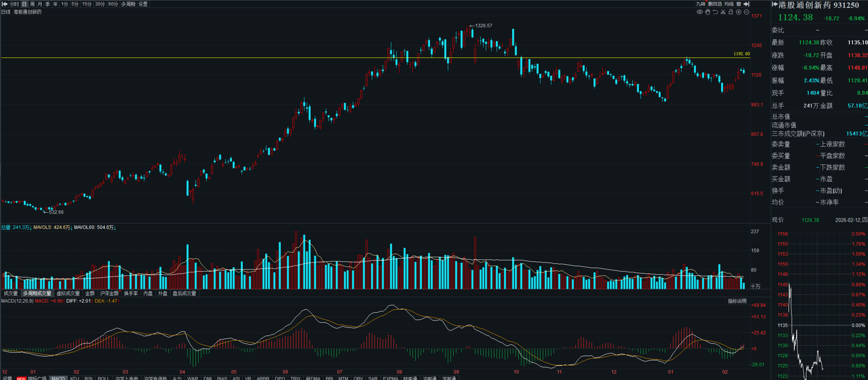Screen dimensions: 868x380
Task: Select the 换手率 volume sub-tab
Action: click(x=131, y=293)
